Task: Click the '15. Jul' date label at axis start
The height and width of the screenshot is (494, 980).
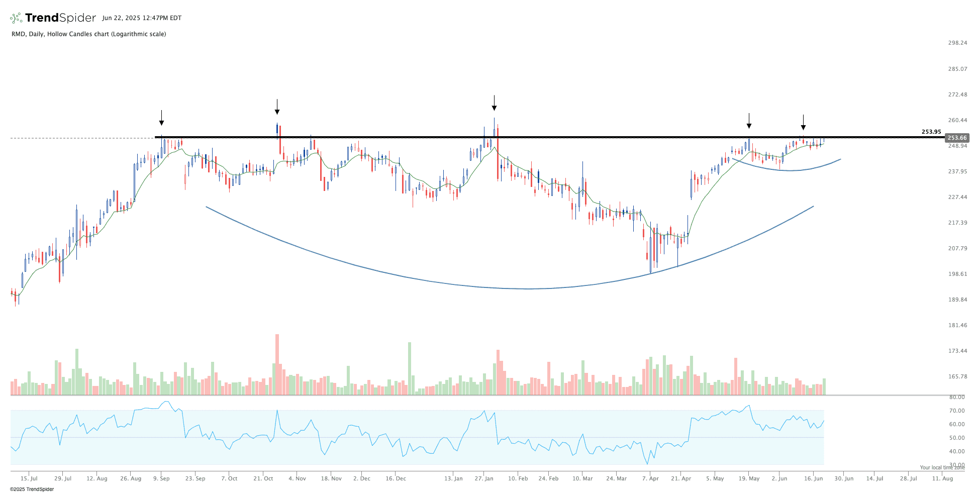Action: tap(29, 478)
